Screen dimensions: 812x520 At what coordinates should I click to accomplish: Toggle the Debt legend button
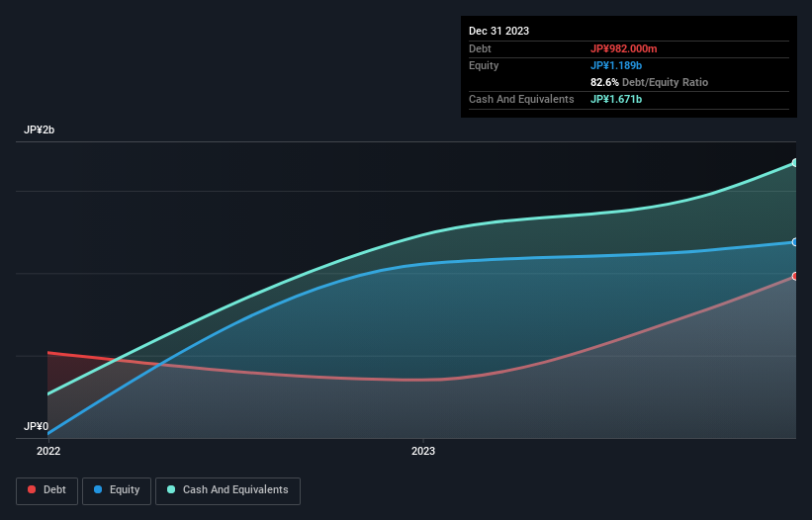[x=47, y=490]
